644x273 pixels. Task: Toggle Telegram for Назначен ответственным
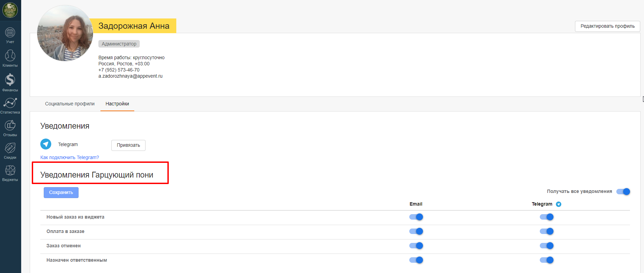pos(547,260)
